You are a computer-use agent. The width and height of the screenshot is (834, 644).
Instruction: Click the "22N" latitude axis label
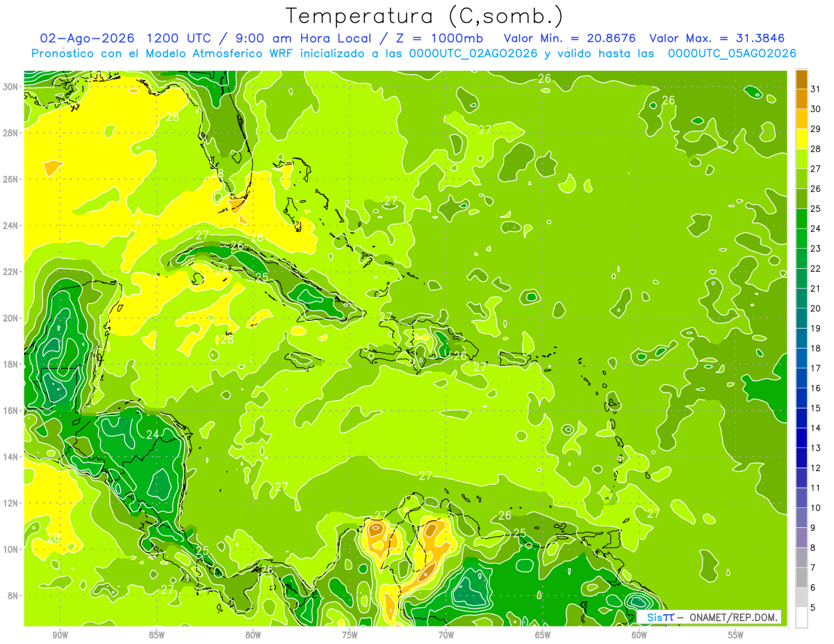(x=10, y=272)
